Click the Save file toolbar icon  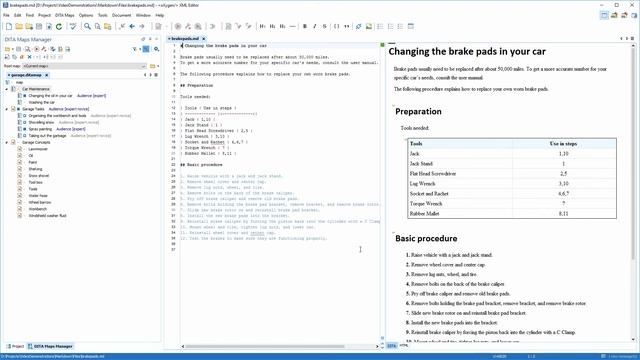(x=39, y=27)
